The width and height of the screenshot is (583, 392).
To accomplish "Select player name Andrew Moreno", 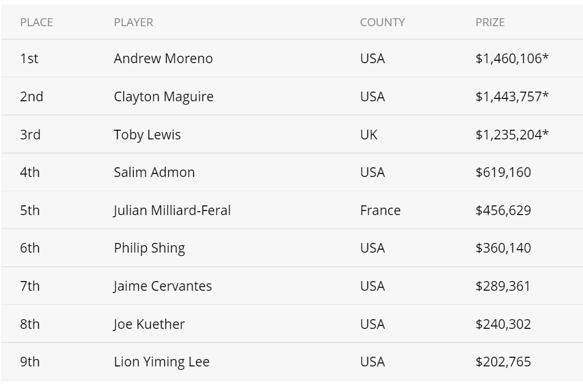I will pos(163,59).
